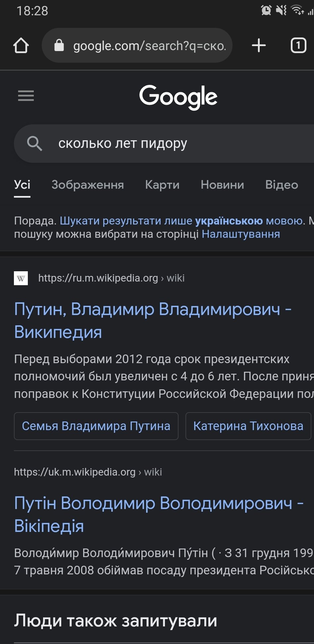Open Google hamburger menu
This screenshot has height=644, width=314.
click(x=26, y=96)
